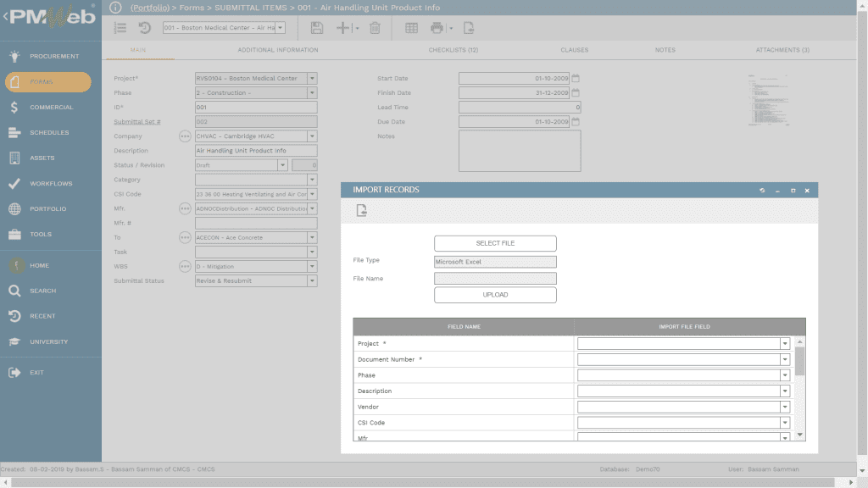Image resolution: width=868 pixels, height=488 pixels.
Task: Expand the Submittal Status dropdown
Action: click(x=312, y=280)
